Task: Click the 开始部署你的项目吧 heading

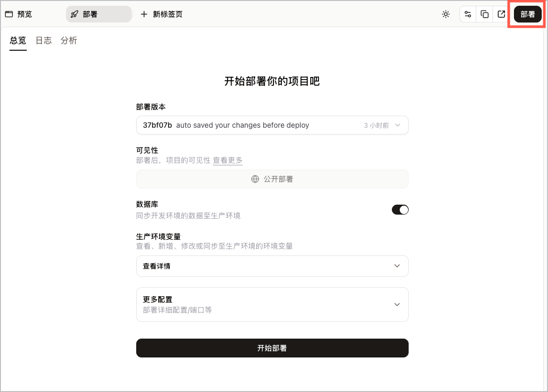Action: 272,81
